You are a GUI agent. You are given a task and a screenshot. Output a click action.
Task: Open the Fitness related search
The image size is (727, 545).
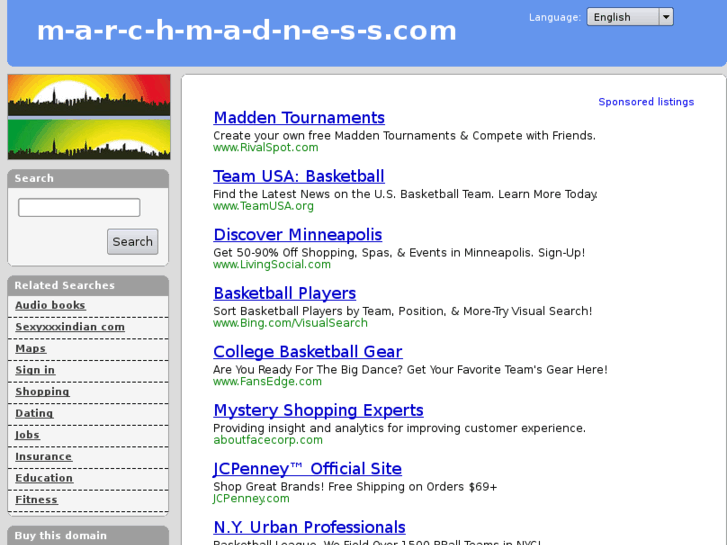pos(37,500)
